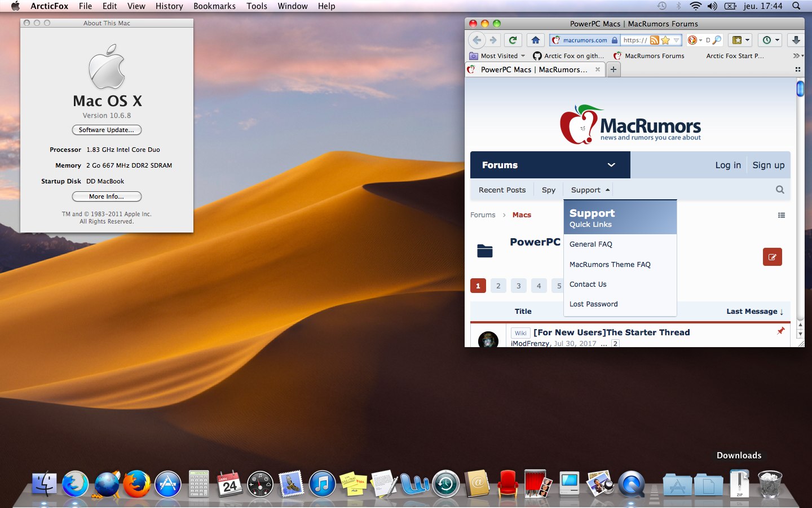Click the Software Update button
Viewport: 812px width, 508px height.
[107, 130]
